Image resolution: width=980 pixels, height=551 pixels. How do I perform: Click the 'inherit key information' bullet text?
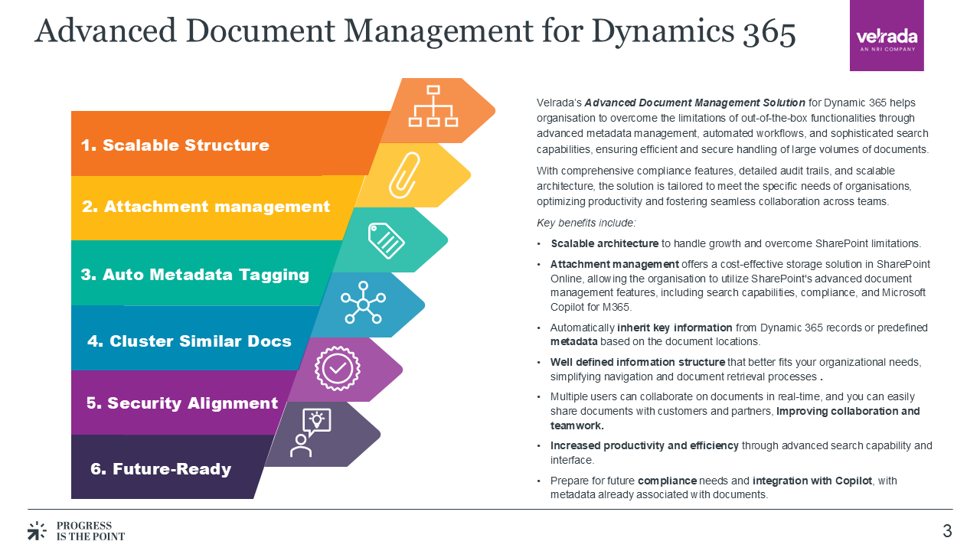pos(675,328)
